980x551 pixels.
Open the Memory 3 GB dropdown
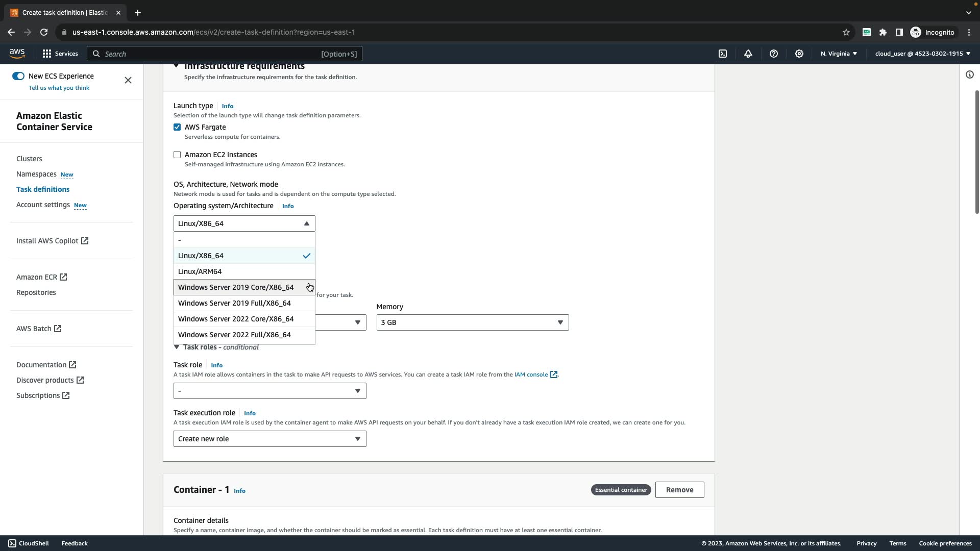472,322
